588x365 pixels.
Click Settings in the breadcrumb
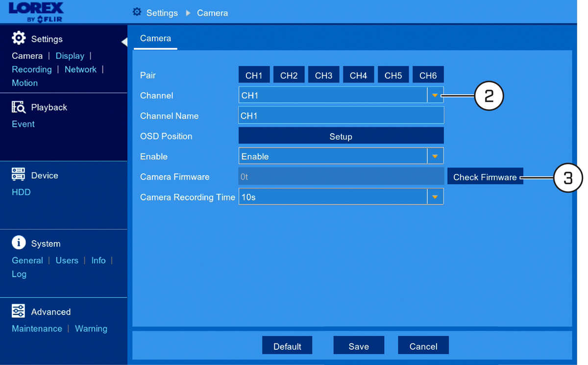(162, 13)
